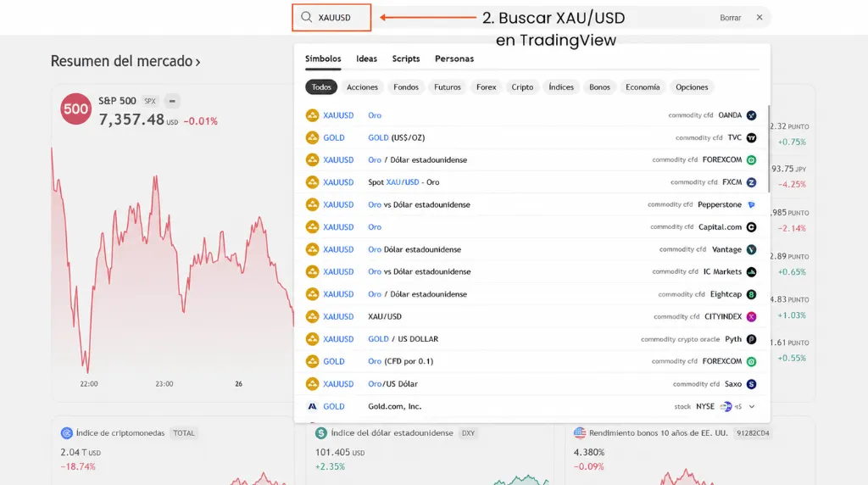Click gold icon of GOLD TVC row
Image resolution: width=868 pixels, height=485 pixels.
tap(312, 137)
